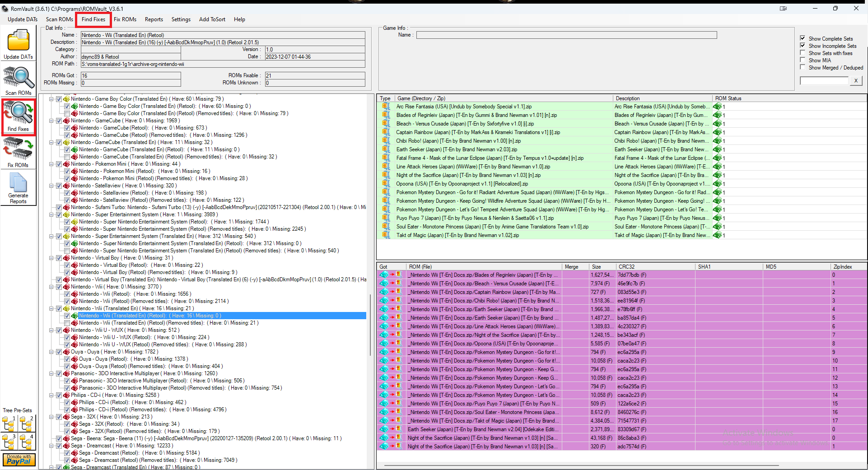The height and width of the screenshot is (470, 868).
Task: Open the Fix ROMs menu
Action: coord(125,19)
